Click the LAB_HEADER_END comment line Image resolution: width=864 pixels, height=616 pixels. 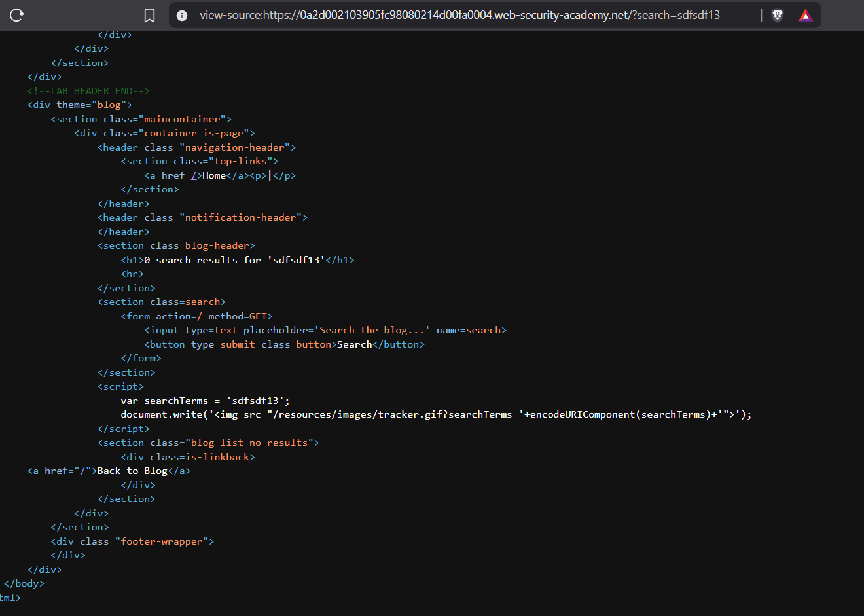tap(88, 91)
